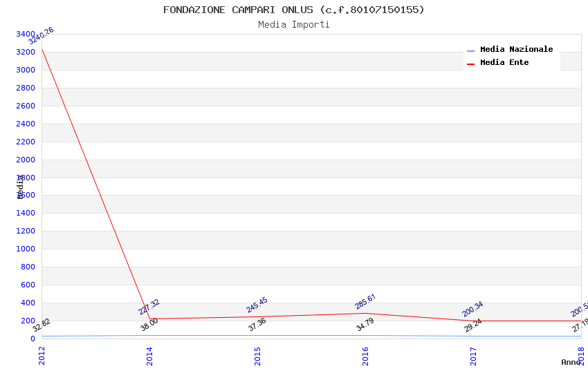The height and width of the screenshot is (380, 588).
Task: Click the 227.32 data label
Action: [x=149, y=307]
